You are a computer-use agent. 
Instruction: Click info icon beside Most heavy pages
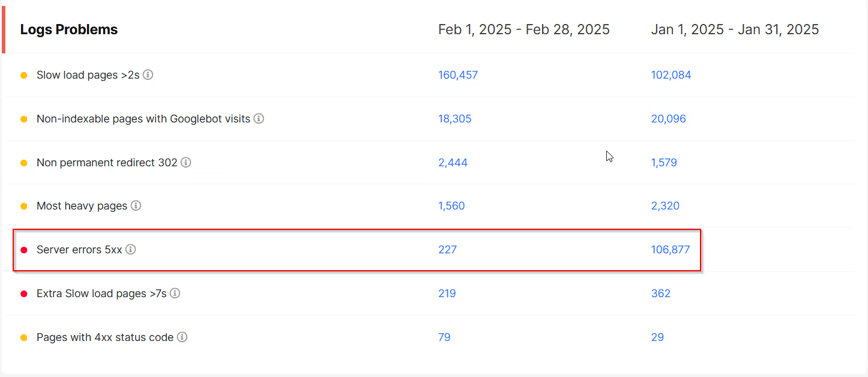point(136,206)
